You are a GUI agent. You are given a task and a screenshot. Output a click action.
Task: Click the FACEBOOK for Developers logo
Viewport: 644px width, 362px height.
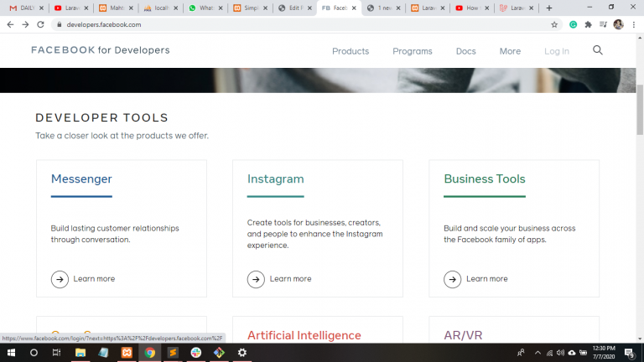(x=101, y=50)
